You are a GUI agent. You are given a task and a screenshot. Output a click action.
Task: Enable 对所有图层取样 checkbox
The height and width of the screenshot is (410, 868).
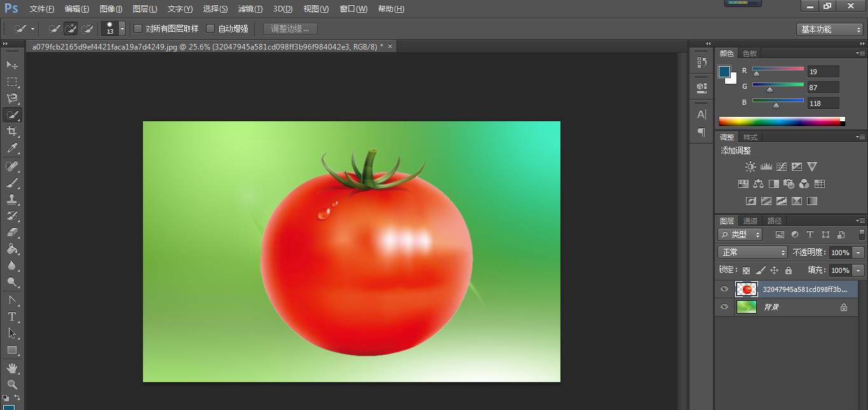click(x=138, y=29)
